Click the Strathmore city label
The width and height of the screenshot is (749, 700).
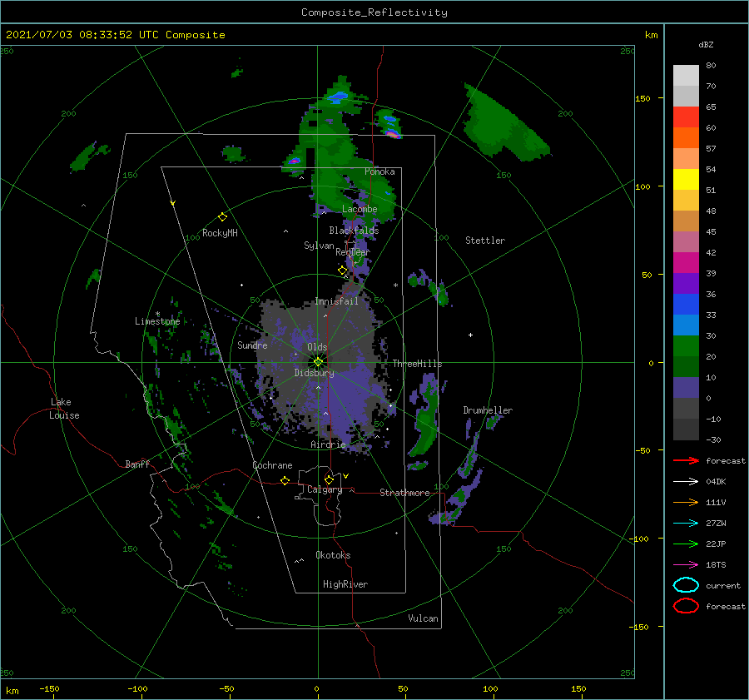(404, 493)
